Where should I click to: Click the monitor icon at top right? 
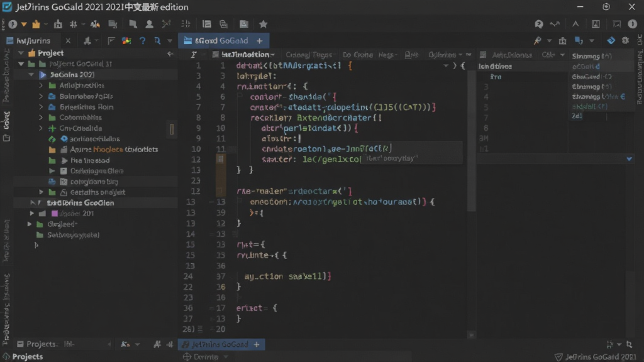[x=616, y=25]
